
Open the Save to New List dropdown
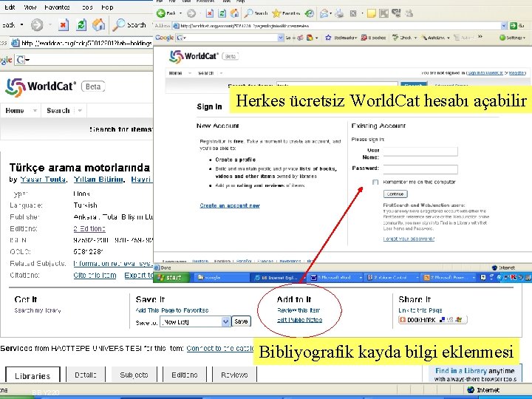click(x=225, y=321)
